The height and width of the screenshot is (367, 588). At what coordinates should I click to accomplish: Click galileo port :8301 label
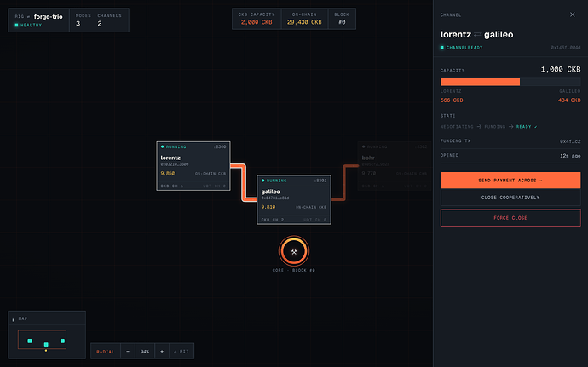(x=320, y=181)
